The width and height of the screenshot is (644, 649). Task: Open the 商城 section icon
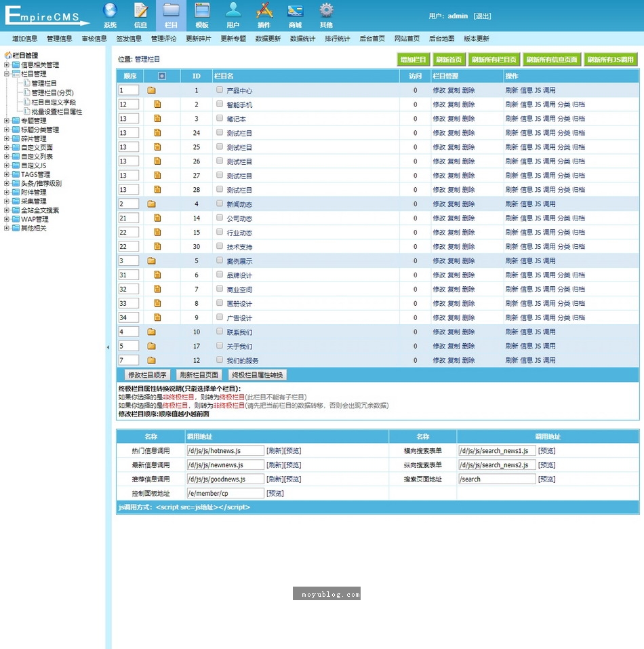pyautogui.click(x=296, y=15)
